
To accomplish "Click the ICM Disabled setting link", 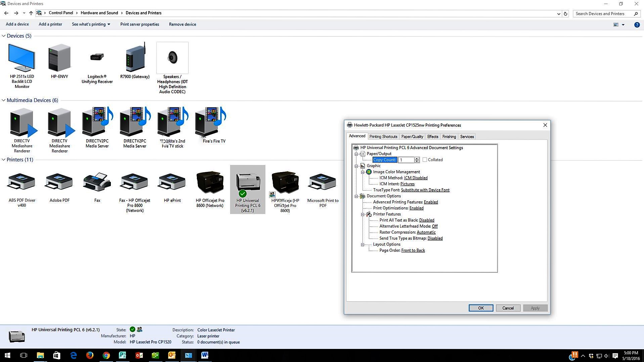I will click(416, 178).
